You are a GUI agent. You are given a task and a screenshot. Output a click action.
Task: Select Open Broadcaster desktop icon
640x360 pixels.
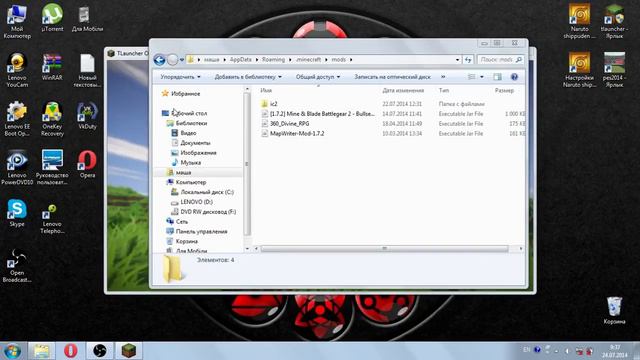point(17,265)
